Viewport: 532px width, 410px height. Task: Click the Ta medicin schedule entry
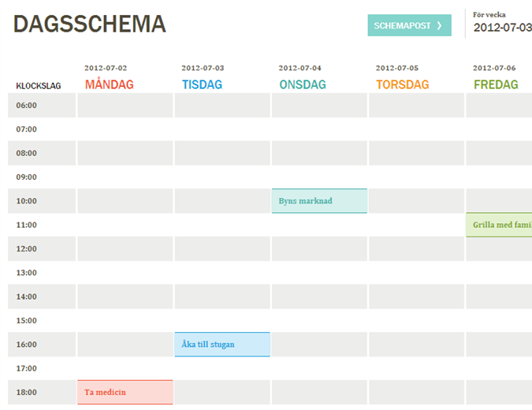pos(125,393)
